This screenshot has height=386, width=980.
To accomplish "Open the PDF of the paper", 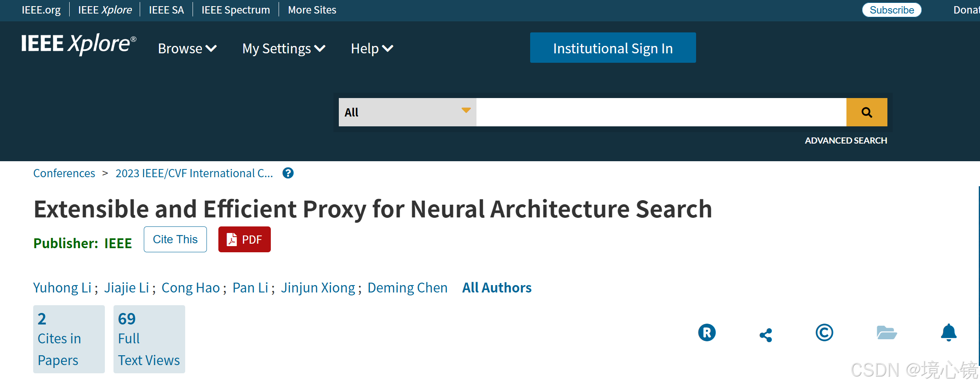I will coord(244,239).
